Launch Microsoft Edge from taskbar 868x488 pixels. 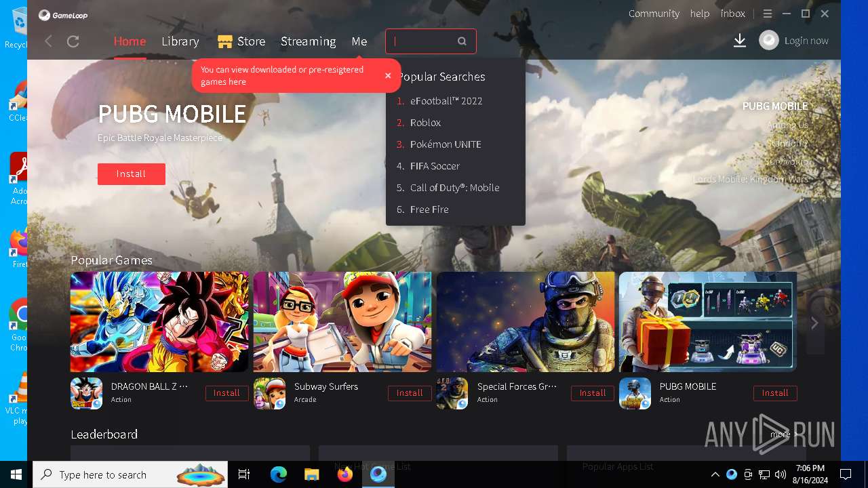(x=278, y=474)
